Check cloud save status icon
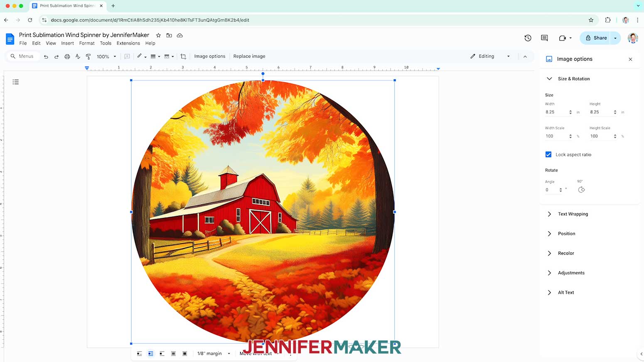Viewport: 644px width, 362px height. 180,35
